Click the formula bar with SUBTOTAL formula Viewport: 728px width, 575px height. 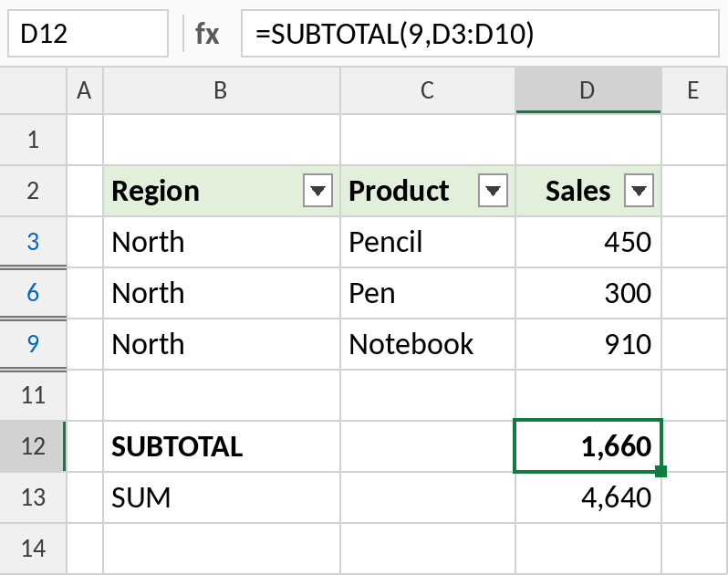480,34
